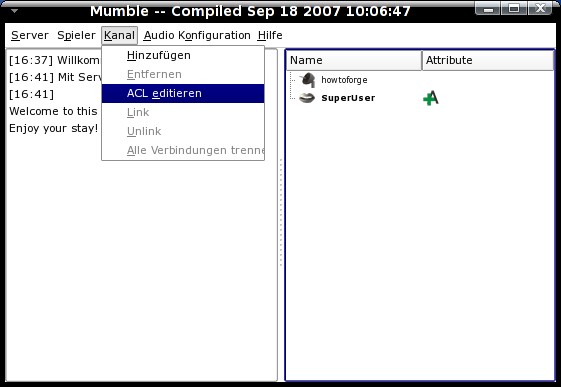Open the Hilfe menu
This screenshot has width=561, height=387.
click(270, 35)
